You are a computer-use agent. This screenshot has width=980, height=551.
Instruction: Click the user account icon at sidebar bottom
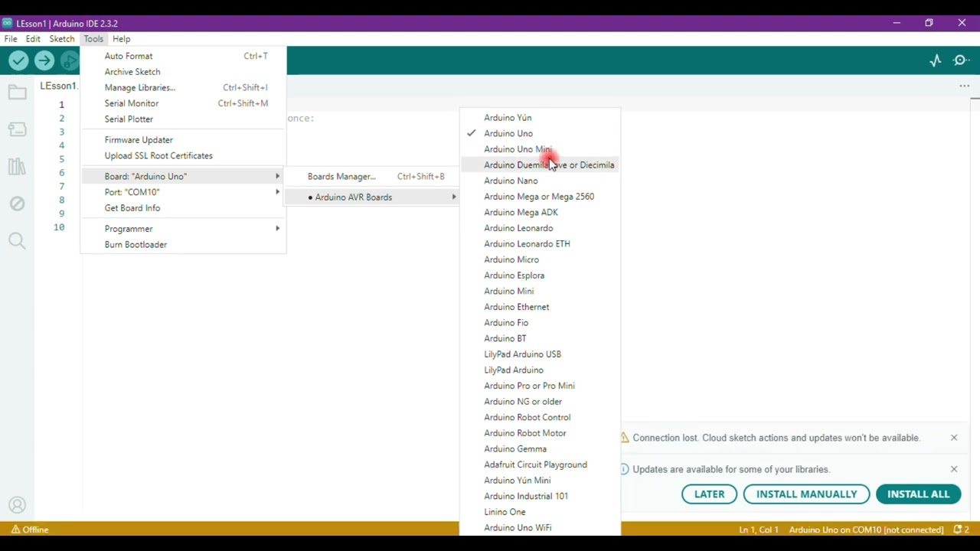click(x=17, y=505)
